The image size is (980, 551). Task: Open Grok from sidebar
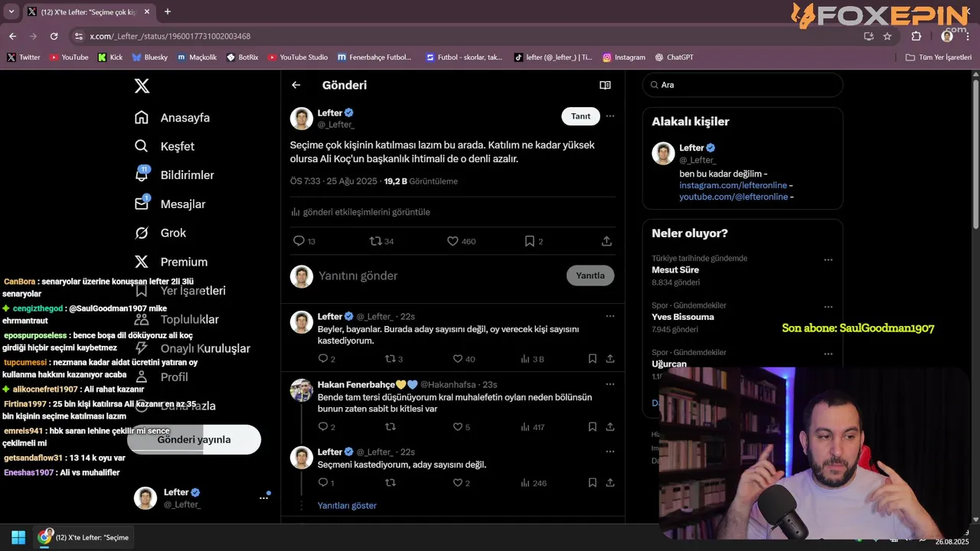pyautogui.click(x=160, y=233)
